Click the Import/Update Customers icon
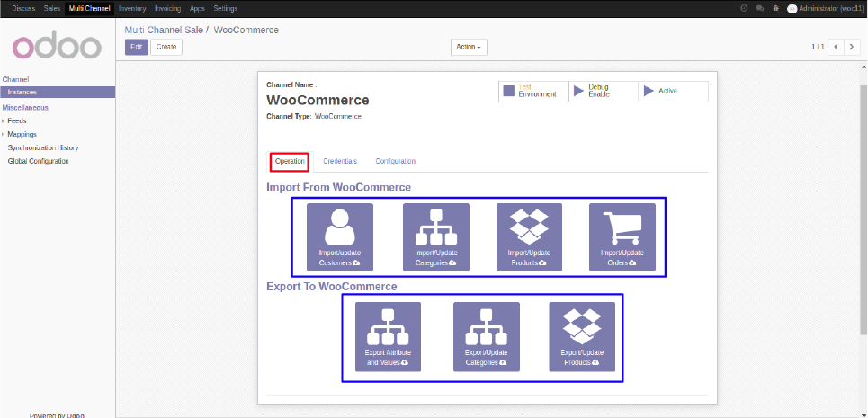The height and width of the screenshot is (418, 868). pos(339,237)
